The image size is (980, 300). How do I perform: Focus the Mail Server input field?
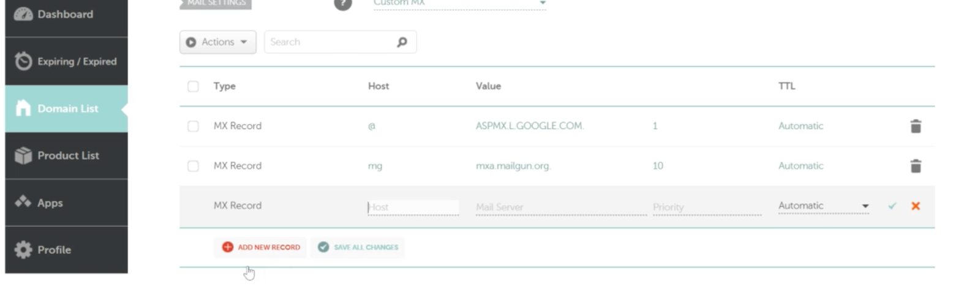point(560,208)
